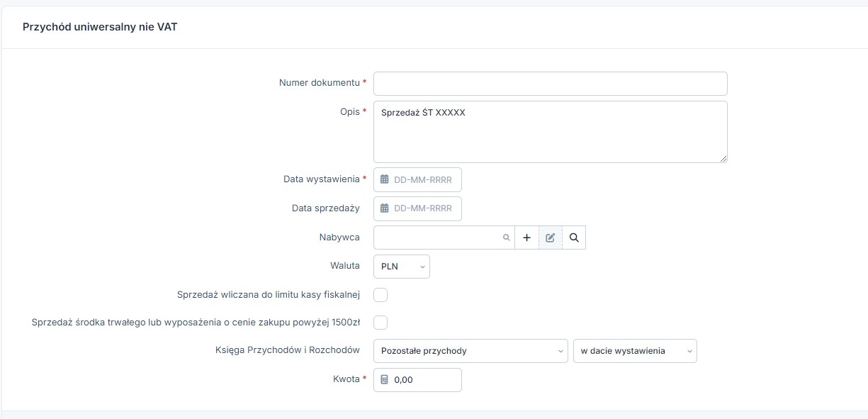The width and height of the screenshot is (868, 419).
Task: Enable 'Sprzedaż wliczana do limitu kasy fiskalnej' checkbox
Action: (381, 294)
